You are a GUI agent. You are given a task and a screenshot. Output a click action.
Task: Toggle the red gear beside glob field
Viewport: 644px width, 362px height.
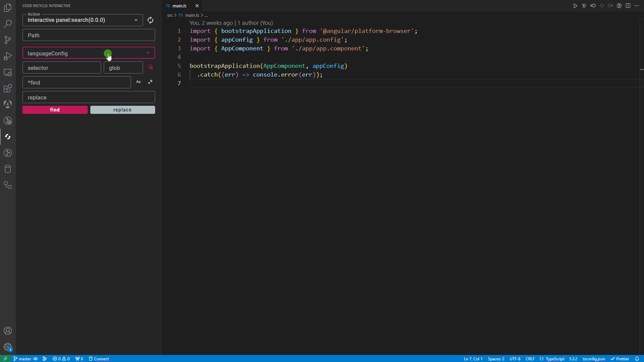[x=150, y=67]
